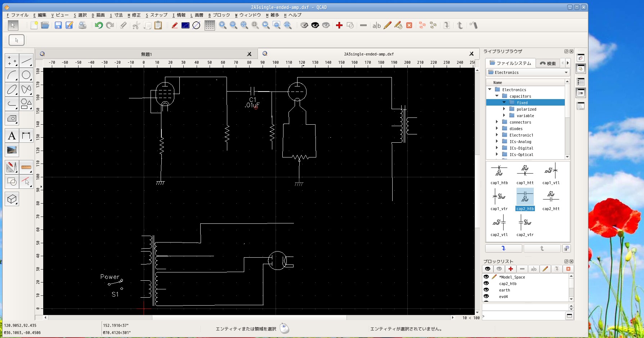Toggle the grid display icon
The height and width of the screenshot is (338, 644).
210,25
